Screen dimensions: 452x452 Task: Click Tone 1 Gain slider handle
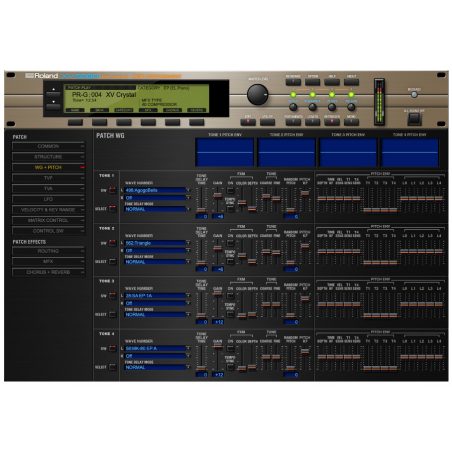[218, 195]
